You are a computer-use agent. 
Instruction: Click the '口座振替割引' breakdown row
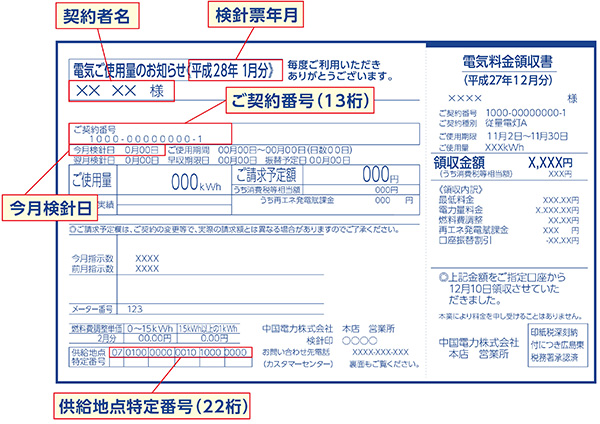(x=509, y=240)
